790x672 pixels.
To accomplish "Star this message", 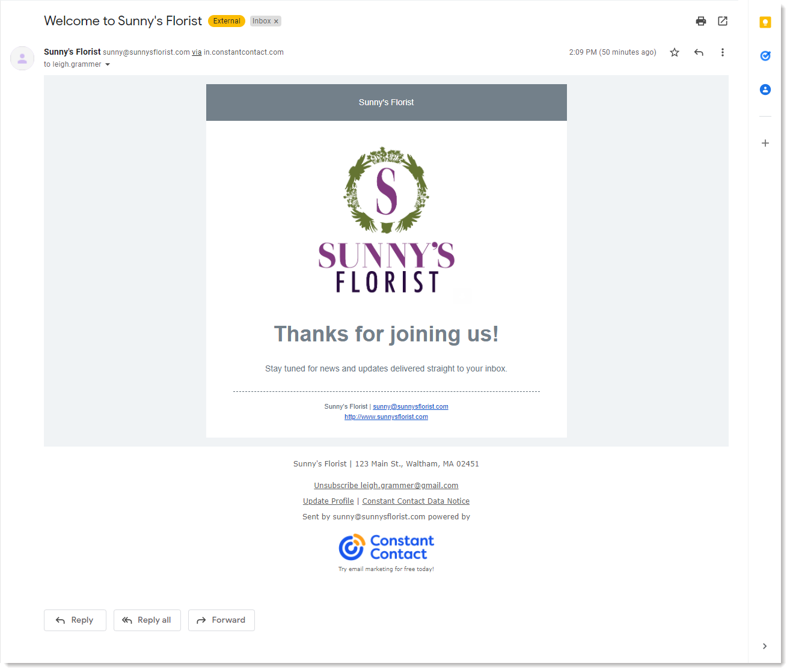I will point(675,52).
